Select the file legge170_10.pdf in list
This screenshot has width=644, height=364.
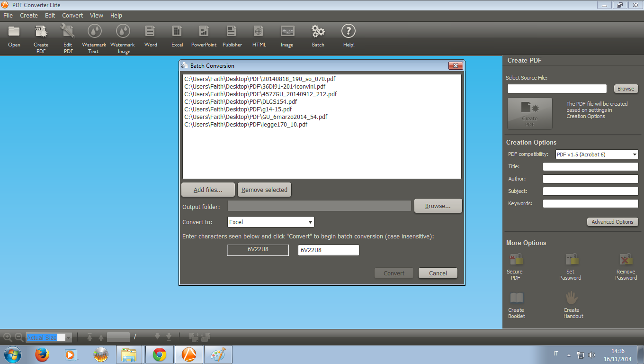246,125
